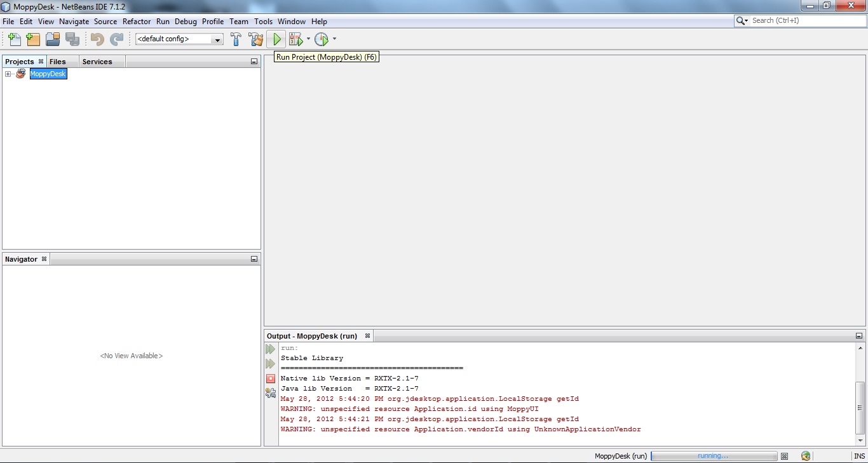Click the running progress bar in status bar
868x463 pixels.
714,456
